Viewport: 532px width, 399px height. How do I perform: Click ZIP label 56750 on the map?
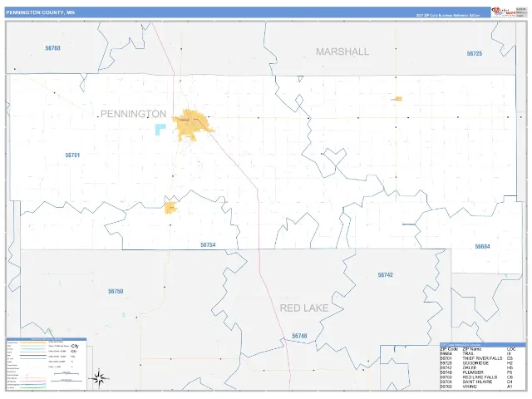point(116,292)
